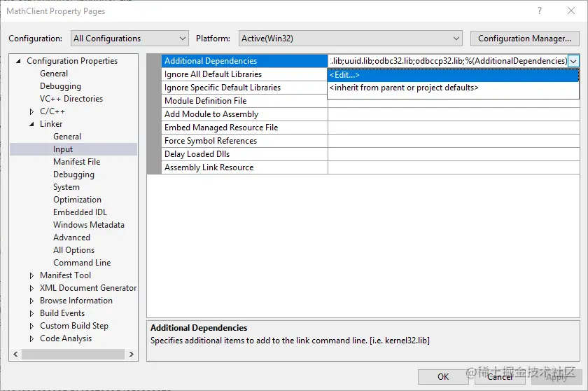
Task: Collapse the Configuration Properties node
Action: pos(18,61)
